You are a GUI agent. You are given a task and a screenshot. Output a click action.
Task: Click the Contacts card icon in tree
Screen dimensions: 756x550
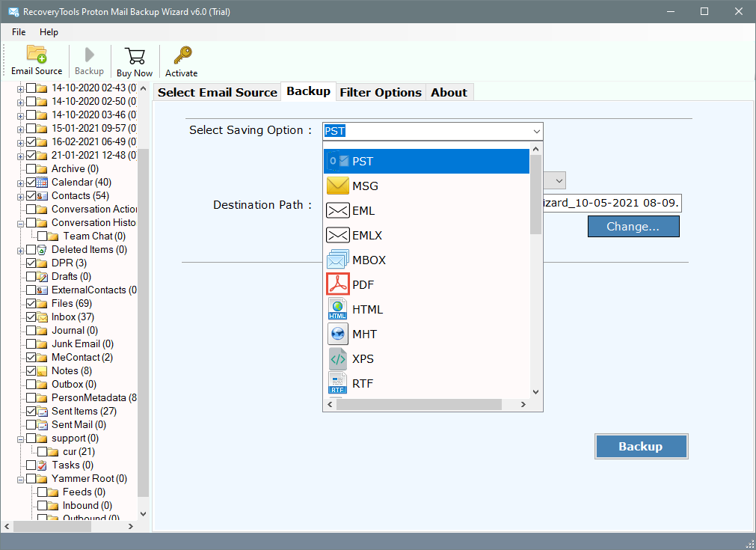tap(42, 196)
